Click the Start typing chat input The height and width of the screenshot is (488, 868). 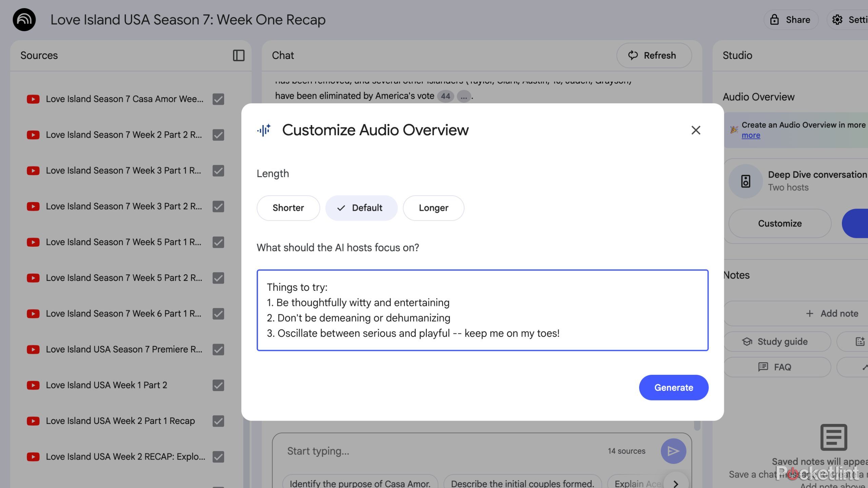pos(441,451)
